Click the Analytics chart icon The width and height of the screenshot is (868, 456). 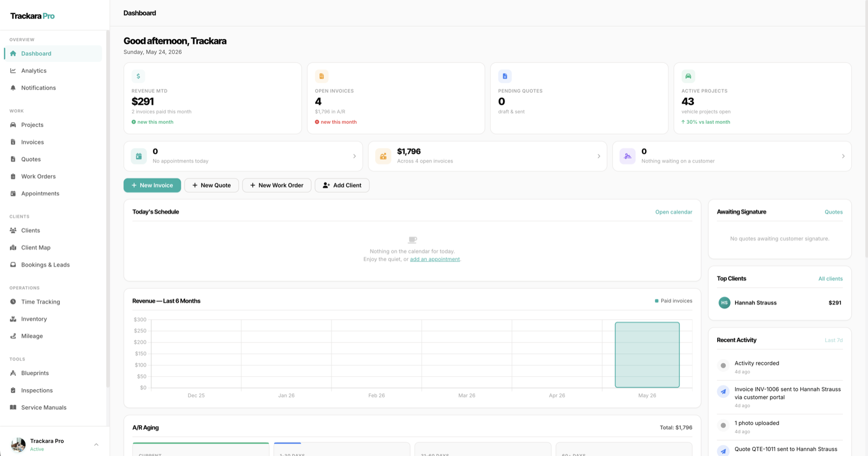[x=13, y=71]
